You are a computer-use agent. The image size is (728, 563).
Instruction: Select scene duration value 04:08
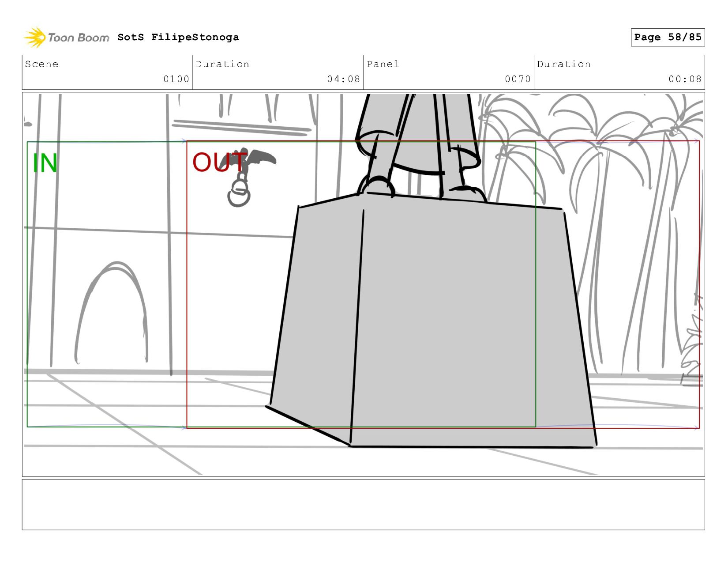[343, 79]
